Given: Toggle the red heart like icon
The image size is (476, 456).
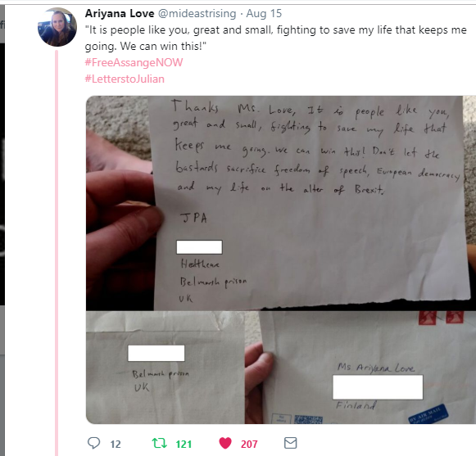Looking at the screenshot, I should click(225, 443).
